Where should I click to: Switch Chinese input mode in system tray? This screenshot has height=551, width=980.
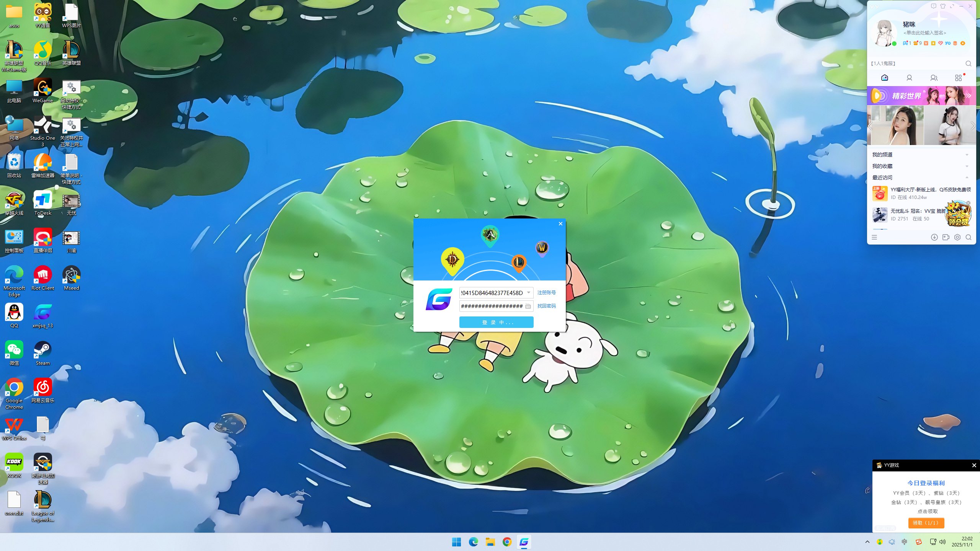[x=904, y=542]
